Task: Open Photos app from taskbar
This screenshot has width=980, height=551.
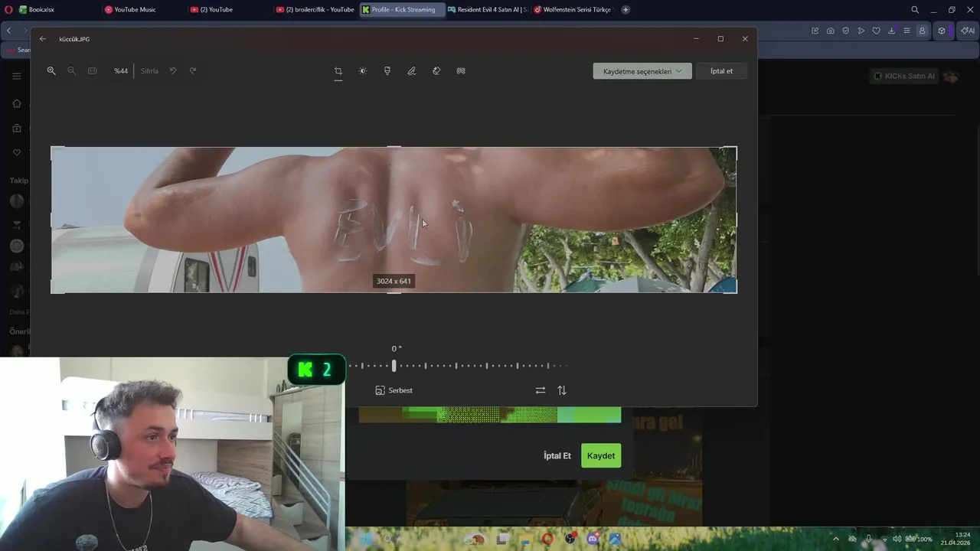Action: point(615,539)
